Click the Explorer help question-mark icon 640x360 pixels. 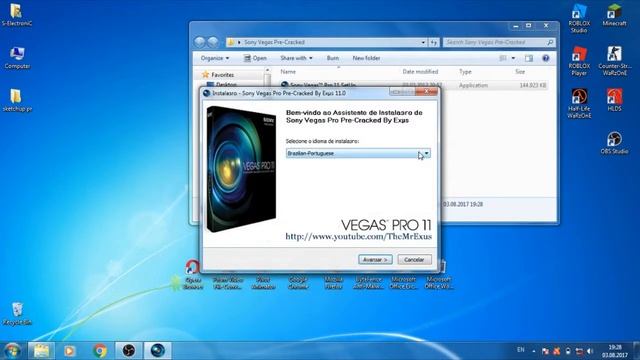pos(546,58)
